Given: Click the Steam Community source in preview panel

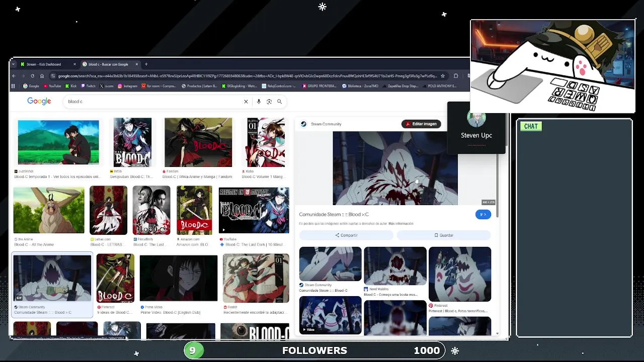Looking at the screenshot, I should coord(321,124).
